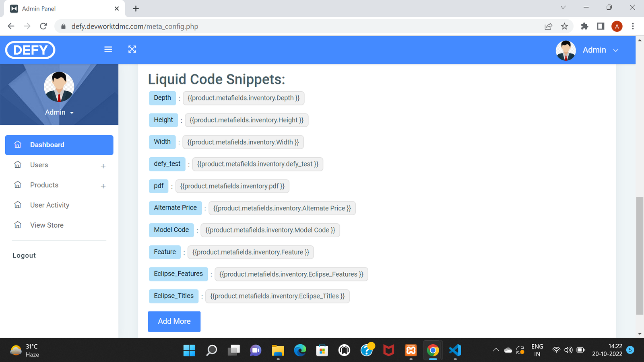Toggle fullscreen using the expand arrows icon
This screenshot has width=644, height=362.
pos(132,49)
